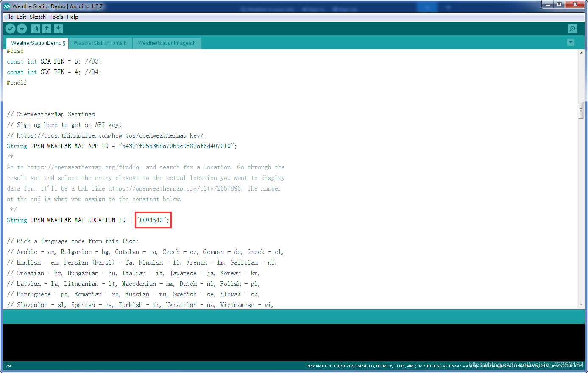Screen dimensions: 588x373
Task: Click the black console output area
Action: tap(294, 342)
